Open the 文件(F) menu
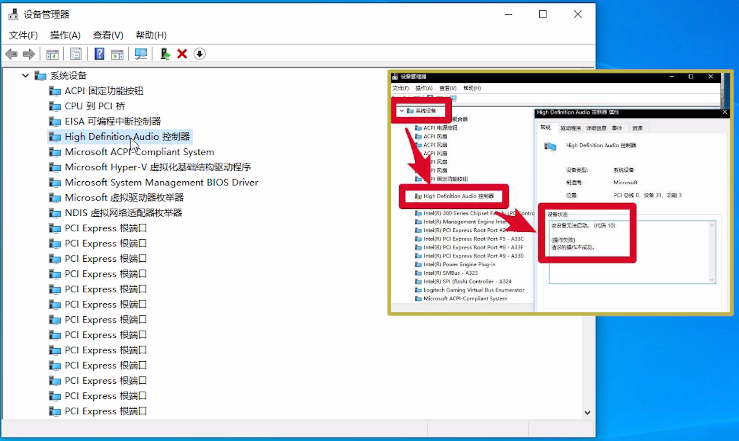739x441 pixels. coord(23,35)
